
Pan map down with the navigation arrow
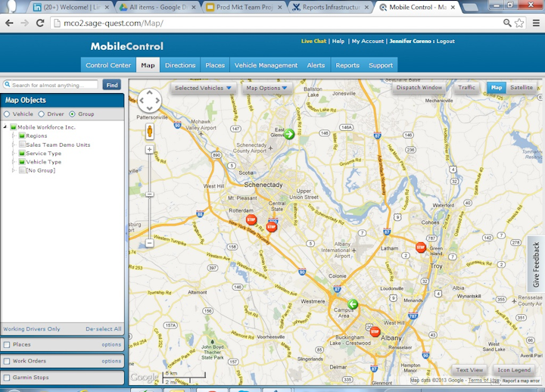click(149, 108)
